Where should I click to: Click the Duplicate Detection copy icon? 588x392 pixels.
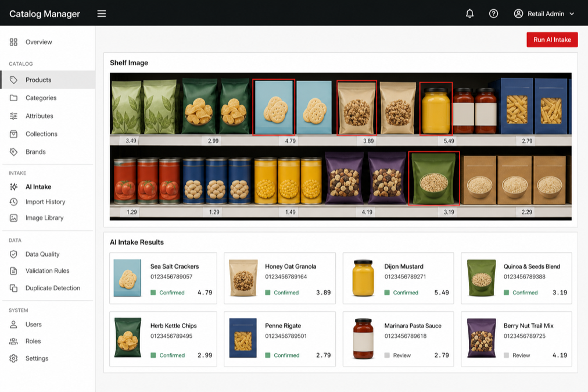(x=13, y=288)
